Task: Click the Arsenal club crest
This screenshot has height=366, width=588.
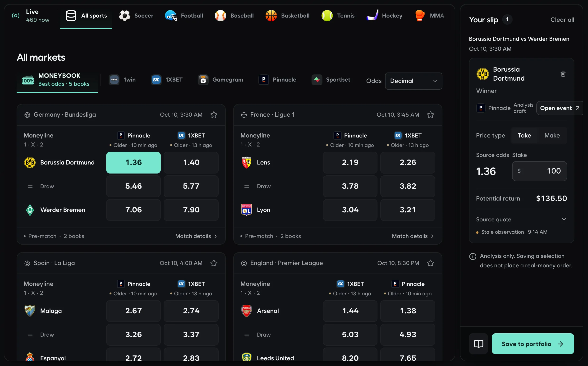Action: click(x=246, y=311)
